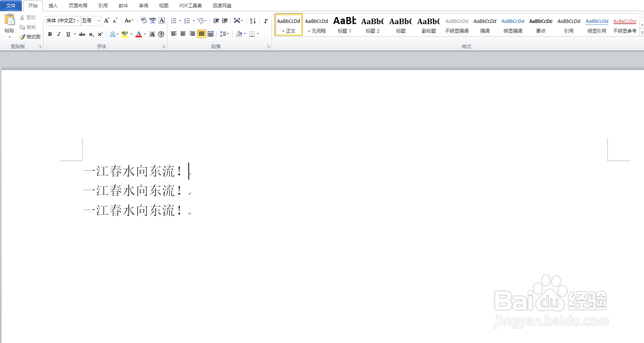Apply the 无间隔 style
The width and height of the screenshot is (644, 343).
coord(316,25)
